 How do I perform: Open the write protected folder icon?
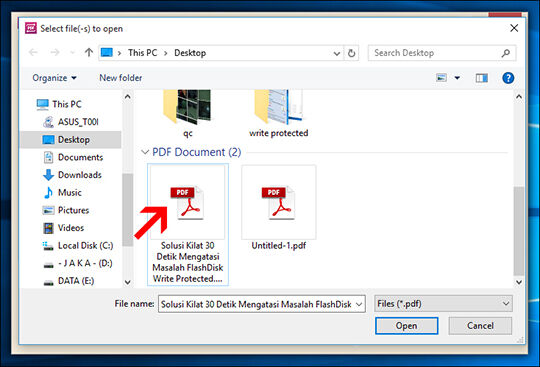pyautogui.click(x=279, y=107)
